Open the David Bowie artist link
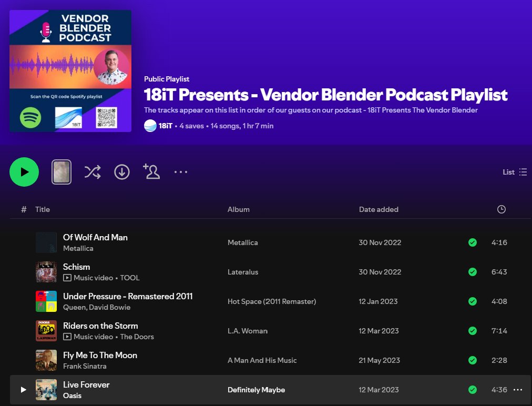 (109, 307)
